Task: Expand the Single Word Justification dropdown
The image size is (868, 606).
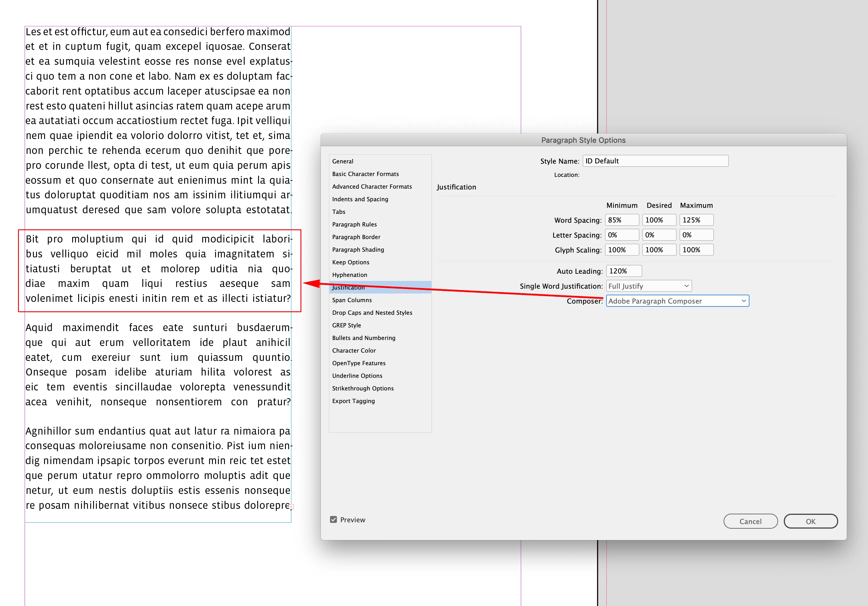Action: pos(649,286)
